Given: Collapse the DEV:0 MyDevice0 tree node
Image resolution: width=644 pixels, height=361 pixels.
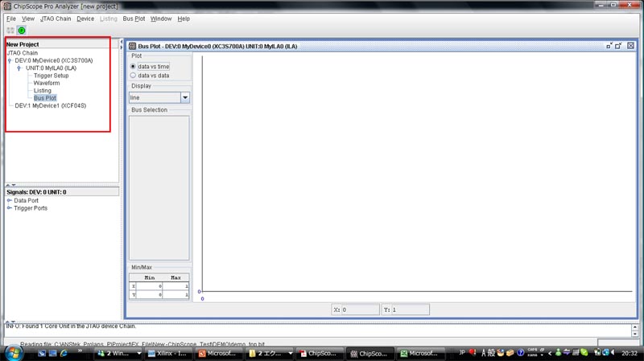Looking at the screenshot, I should [x=10, y=61].
